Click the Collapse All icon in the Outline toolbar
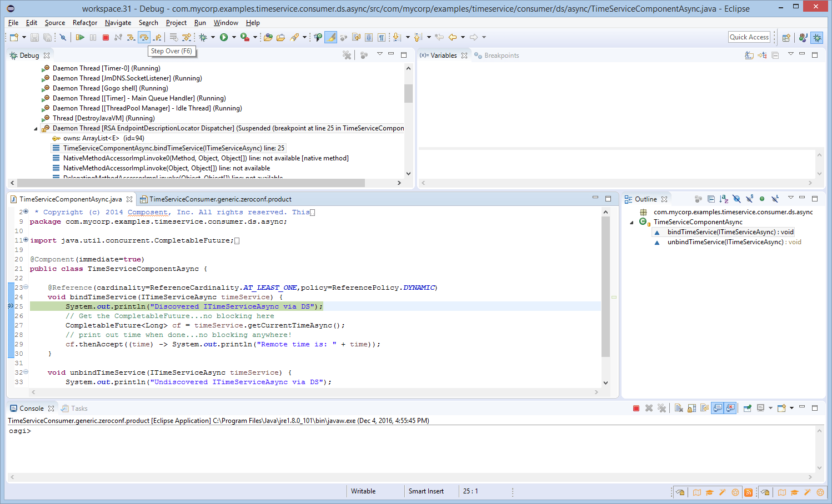 711,199
